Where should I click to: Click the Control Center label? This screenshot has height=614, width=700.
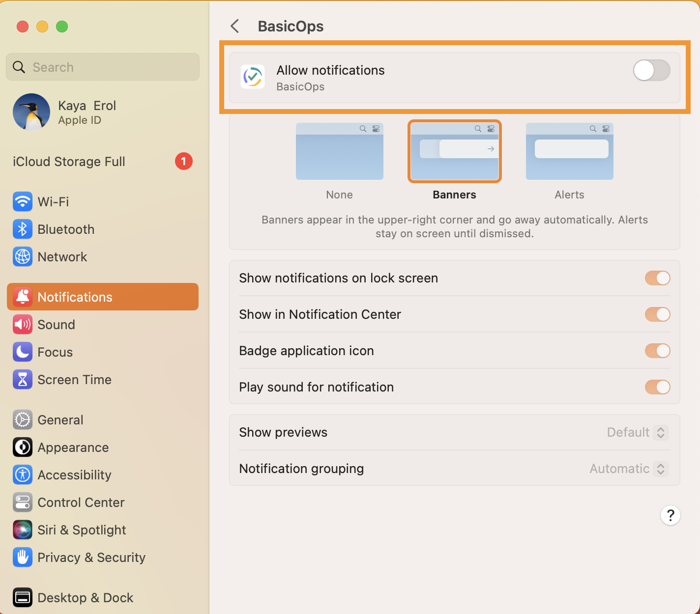[81, 502]
